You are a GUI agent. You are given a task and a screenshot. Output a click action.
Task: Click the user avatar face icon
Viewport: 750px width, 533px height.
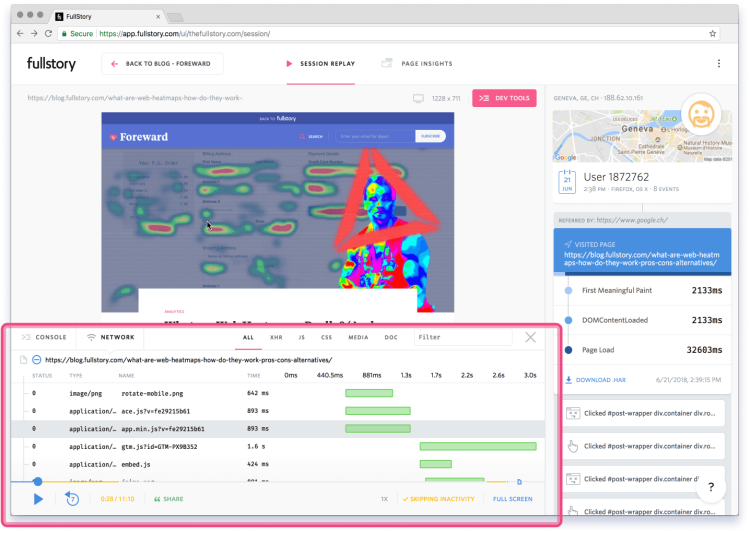coord(701,114)
